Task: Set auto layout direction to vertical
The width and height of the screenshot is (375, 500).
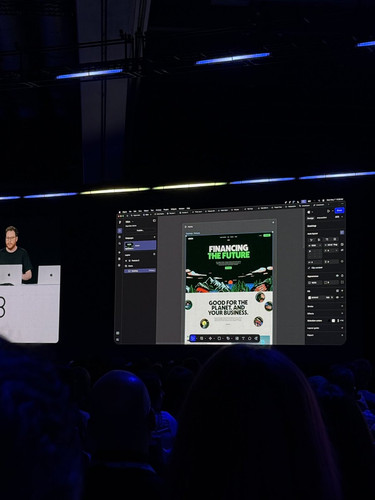Action: (x=311, y=239)
